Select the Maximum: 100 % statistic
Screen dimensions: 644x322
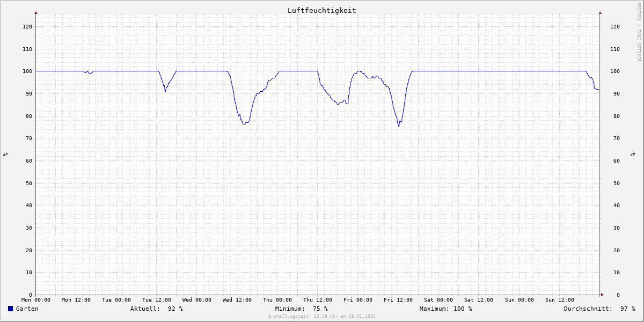click(x=446, y=309)
